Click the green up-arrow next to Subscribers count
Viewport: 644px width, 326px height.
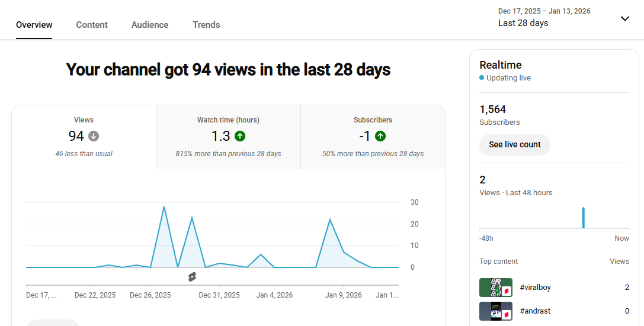[380, 136]
